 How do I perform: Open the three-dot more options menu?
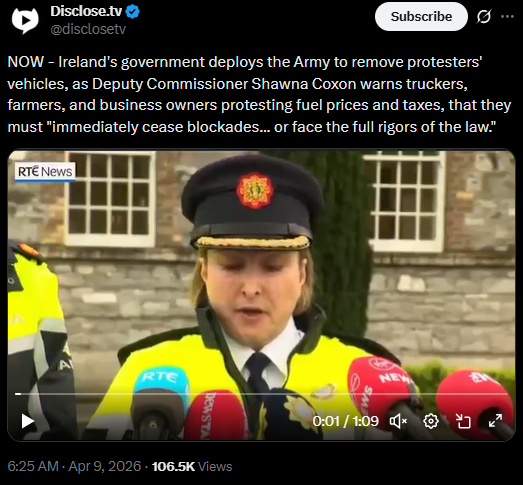[x=507, y=16]
